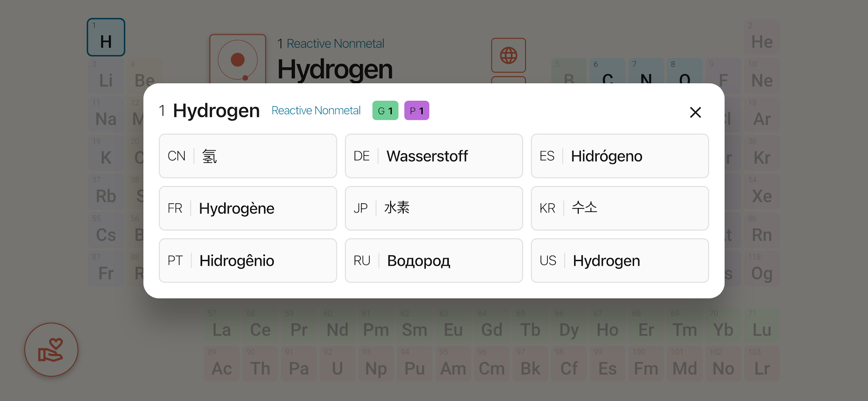Select the CN Chinese name card
The image size is (868, 401).
[248, 156]
